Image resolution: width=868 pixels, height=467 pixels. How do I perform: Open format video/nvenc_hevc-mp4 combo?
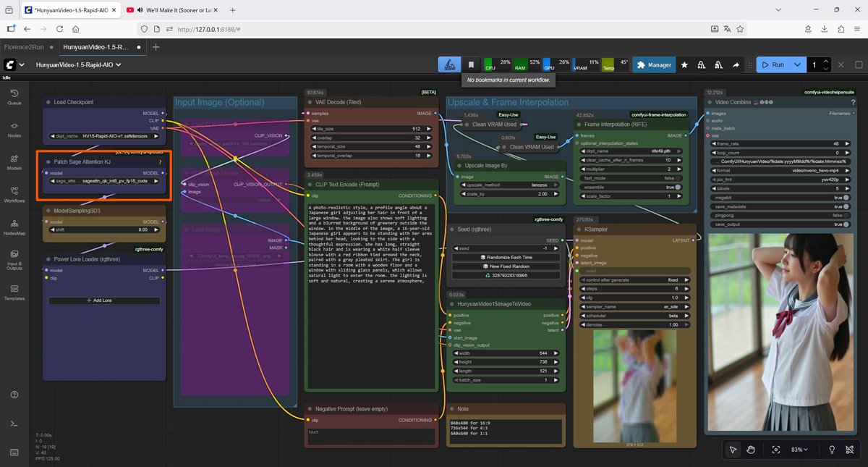point(780,169)
